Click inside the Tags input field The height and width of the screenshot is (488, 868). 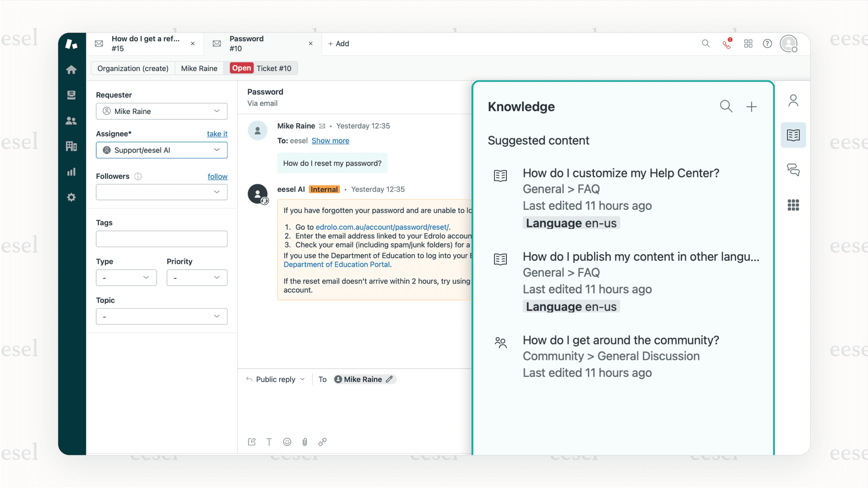coord(162,239)
